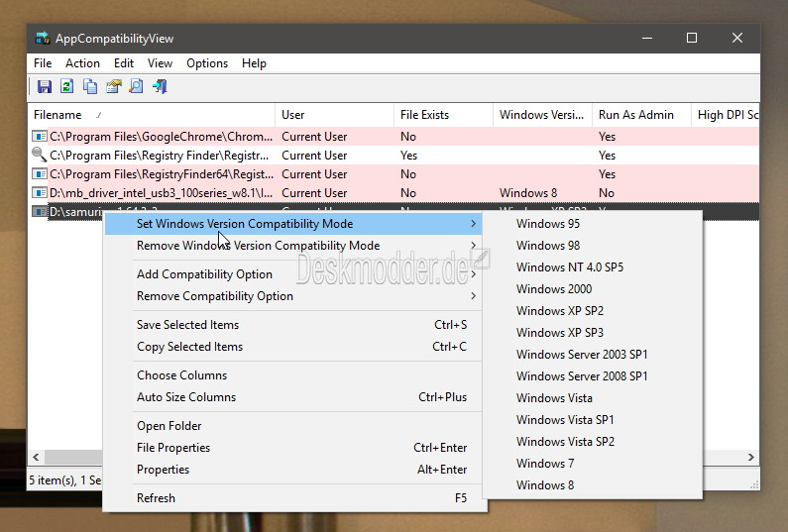Screen dimensions: 788x532
Task: Sort by the File Exists column header
Action: (443, 115)
